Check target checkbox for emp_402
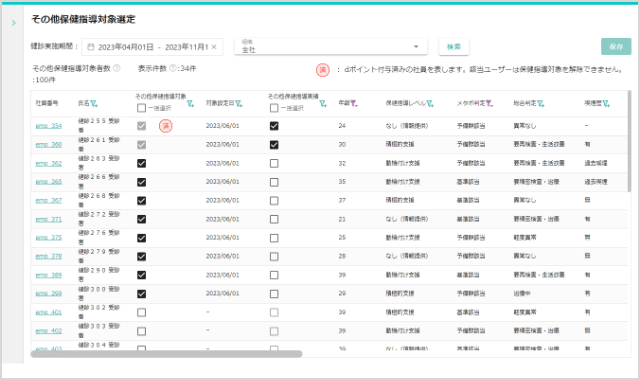640x380 pixels. (x=141, y=331)
